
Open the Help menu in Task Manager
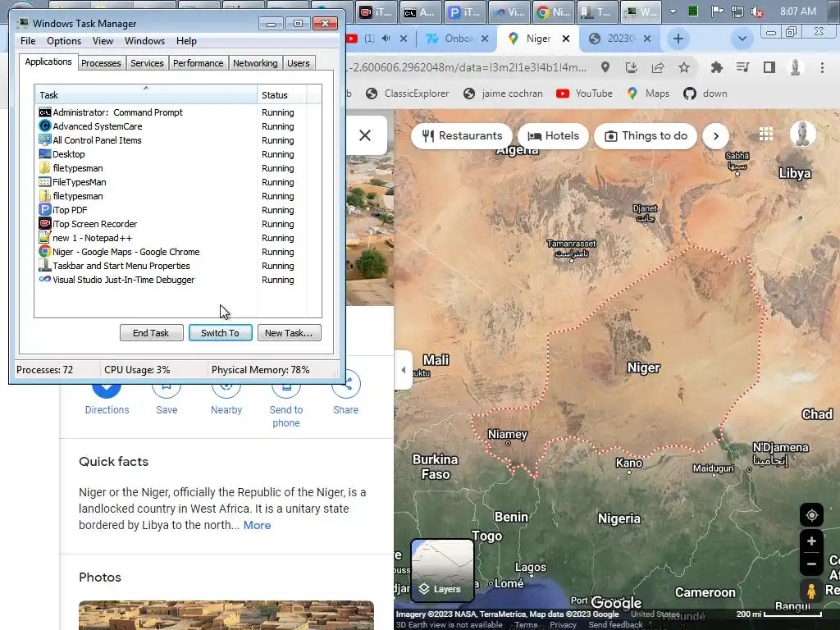coord(186,41)
